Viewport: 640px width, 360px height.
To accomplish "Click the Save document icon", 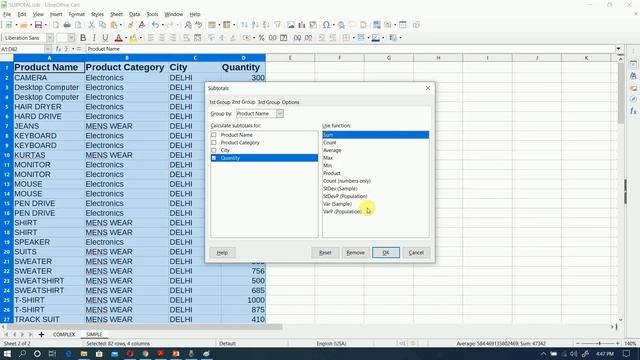I will [38, 25].
